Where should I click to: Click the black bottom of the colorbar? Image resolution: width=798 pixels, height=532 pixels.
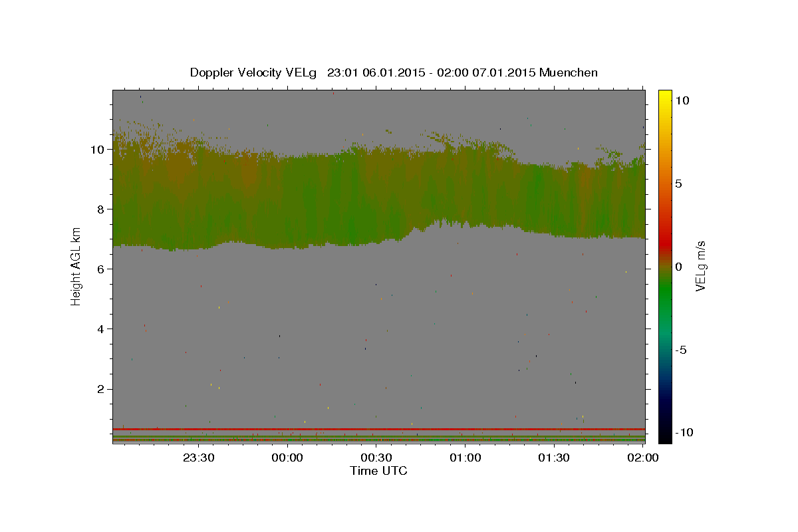click(x=665, y=436)
